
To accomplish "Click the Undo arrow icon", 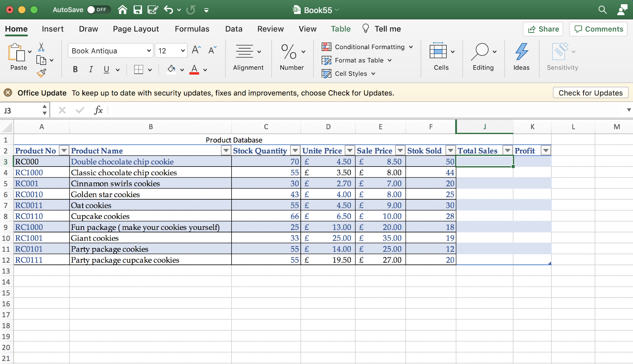I will click(x=168, y=10).
